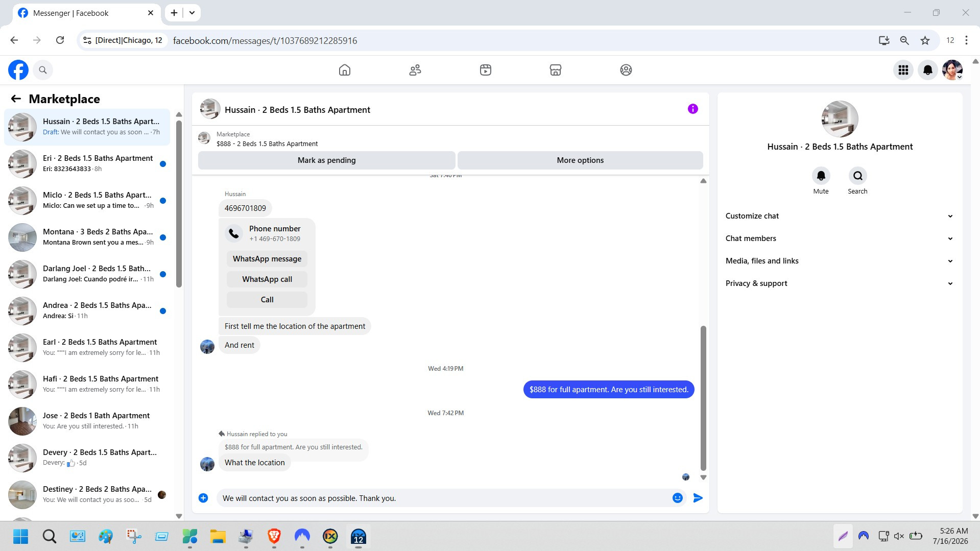Go to the Home feed icon
The height and width of the screenshot is (551, 980).
pyautogui.click(x=345, y=70)
